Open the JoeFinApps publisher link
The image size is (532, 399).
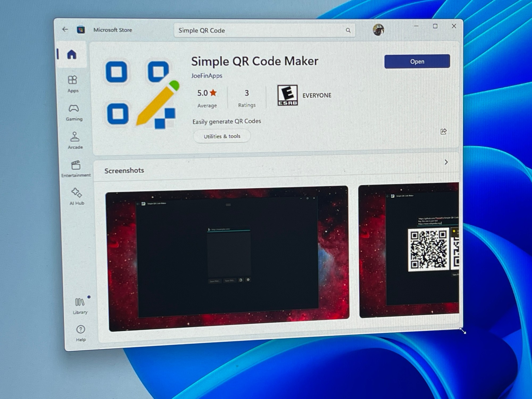(x=207, y=76)
